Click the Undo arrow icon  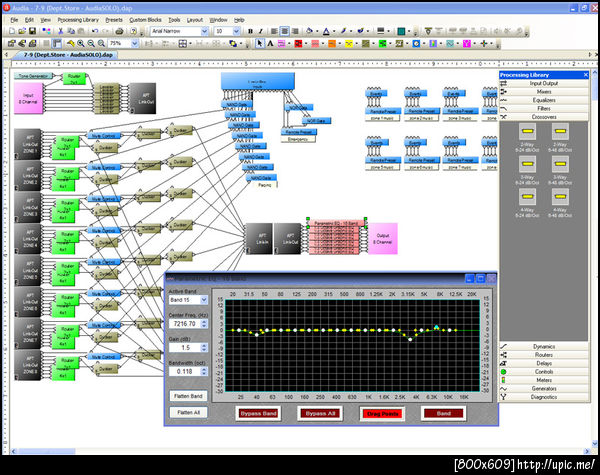[x=95, y=31]
